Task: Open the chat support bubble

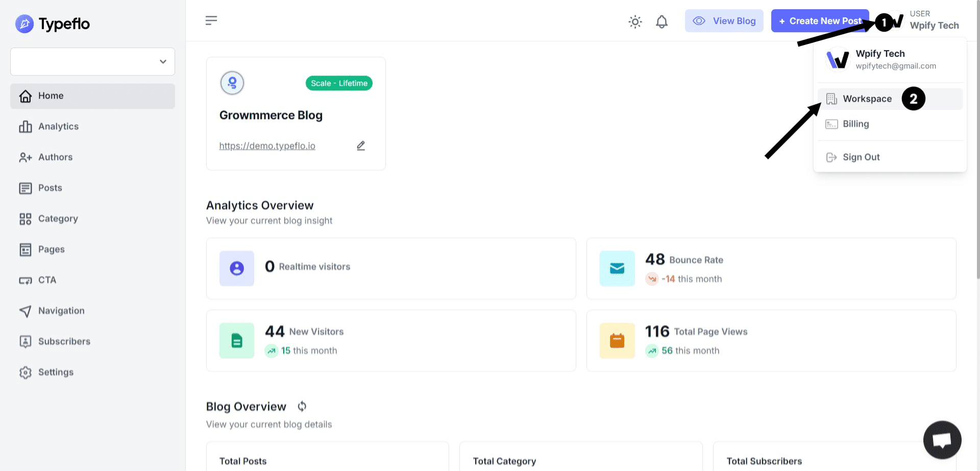Action: (x=942, y=439)
